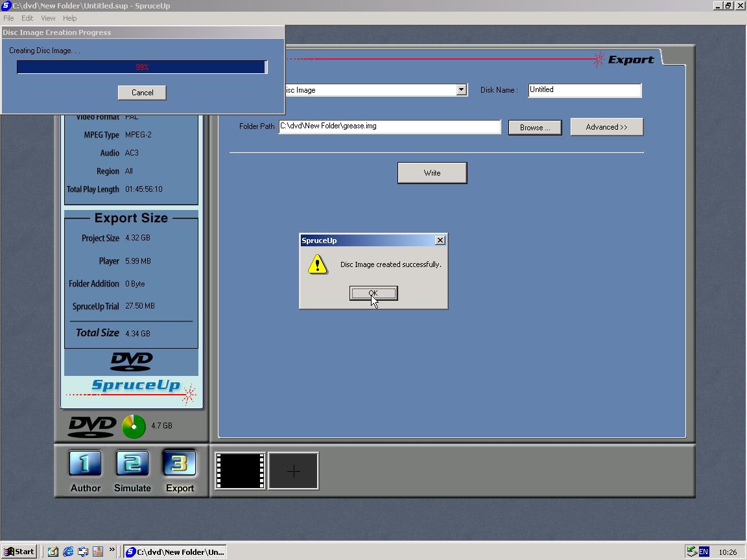Click the warning icon in SpruceUp dialog

(317, 264)
